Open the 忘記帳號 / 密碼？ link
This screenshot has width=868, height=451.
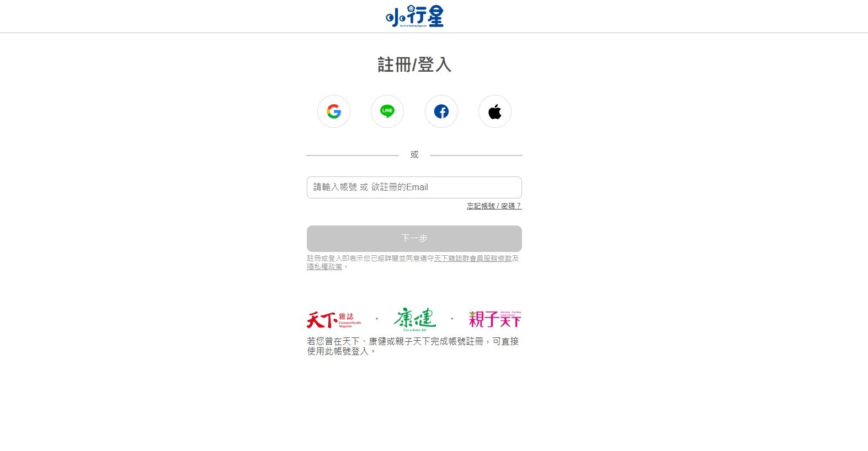point(494,206)
